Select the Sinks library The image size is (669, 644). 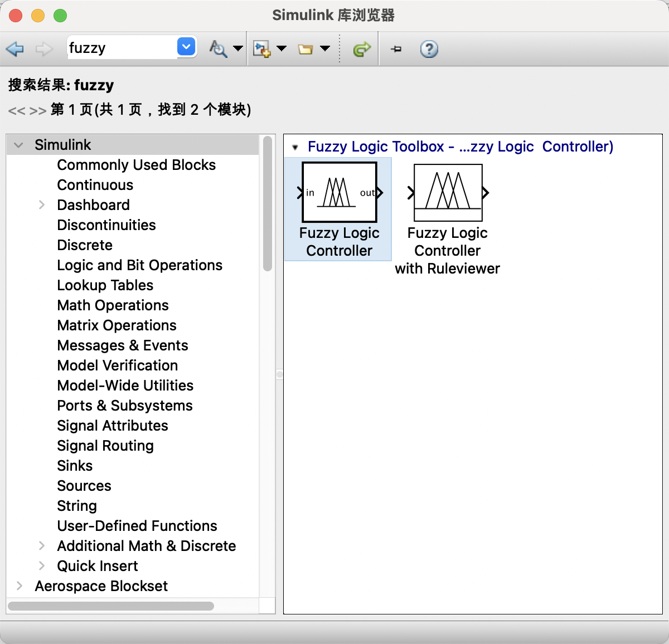pos(75,466)
